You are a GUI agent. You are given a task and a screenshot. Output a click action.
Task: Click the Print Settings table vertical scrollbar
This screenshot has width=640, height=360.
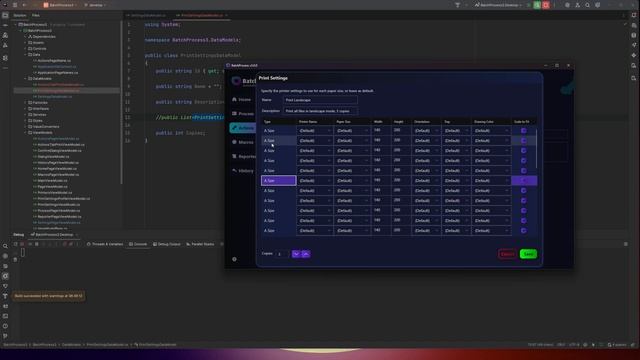click(536, 149)
